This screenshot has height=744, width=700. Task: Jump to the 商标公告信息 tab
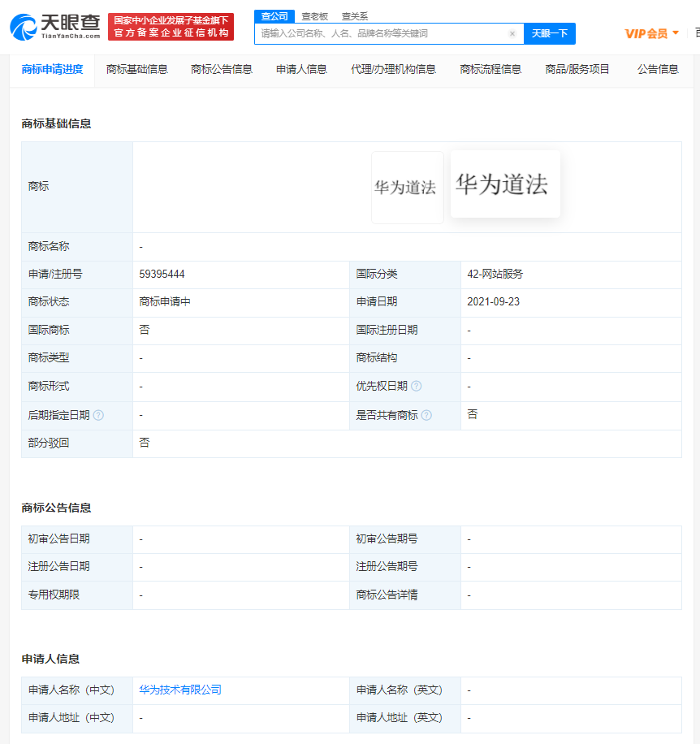point(221,69)
